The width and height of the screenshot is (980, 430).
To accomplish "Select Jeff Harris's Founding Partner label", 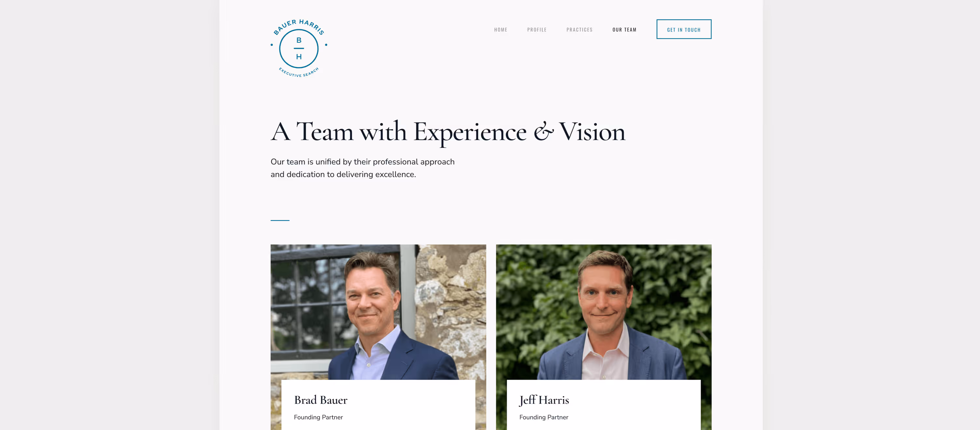I will click(x=544, y=417).
